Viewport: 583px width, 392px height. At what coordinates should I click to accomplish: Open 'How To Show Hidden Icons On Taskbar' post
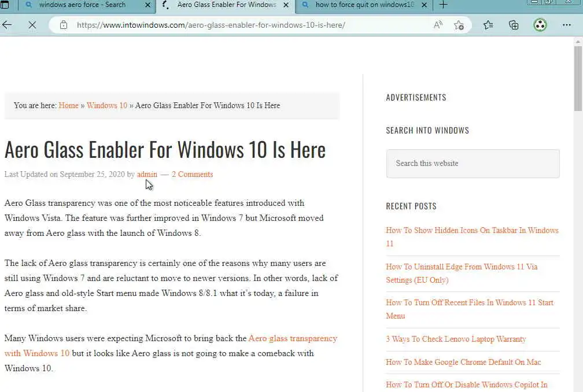click(472, 236)
